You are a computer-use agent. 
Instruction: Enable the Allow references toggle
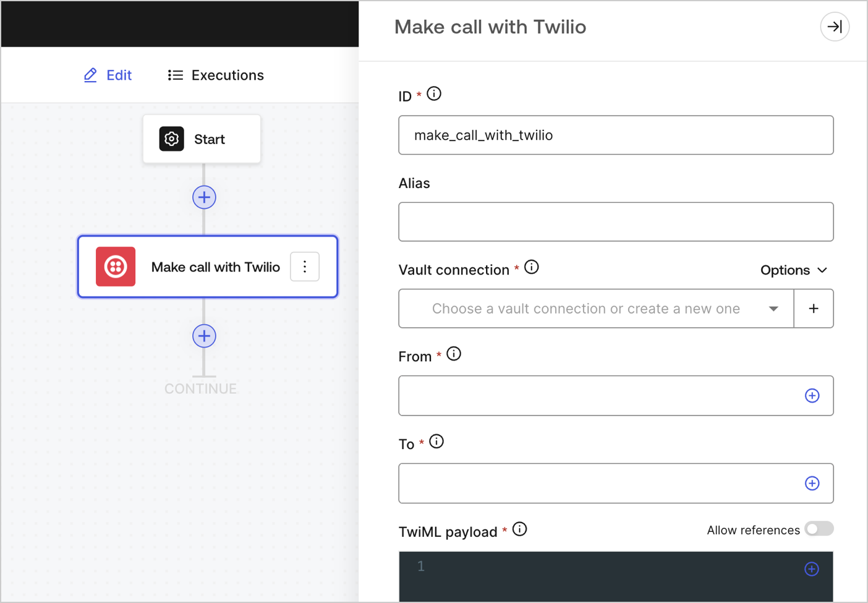819,529
